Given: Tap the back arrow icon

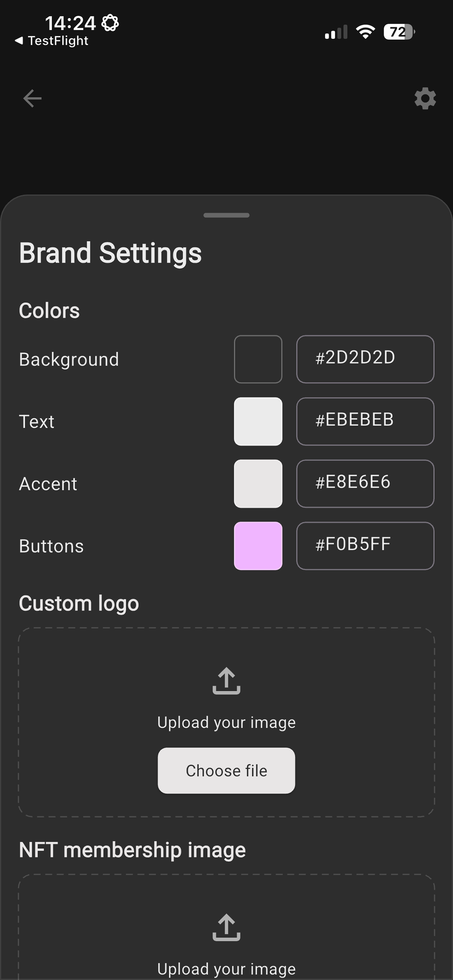Looking at the screenshot, I should point(32,98).
